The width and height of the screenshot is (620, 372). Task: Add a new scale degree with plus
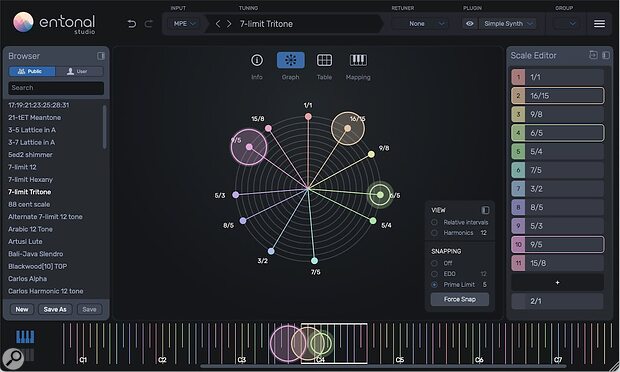point(558,283)
